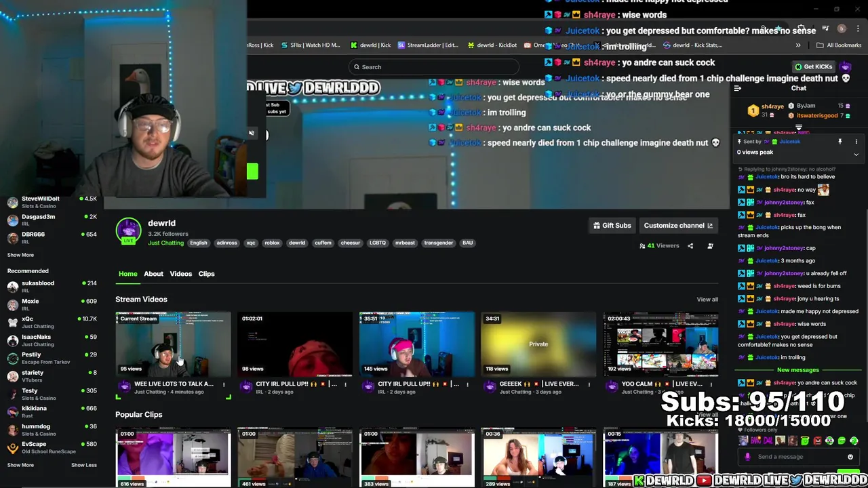
Task: Click the Gift Subs button
Action: pos(612,226)
